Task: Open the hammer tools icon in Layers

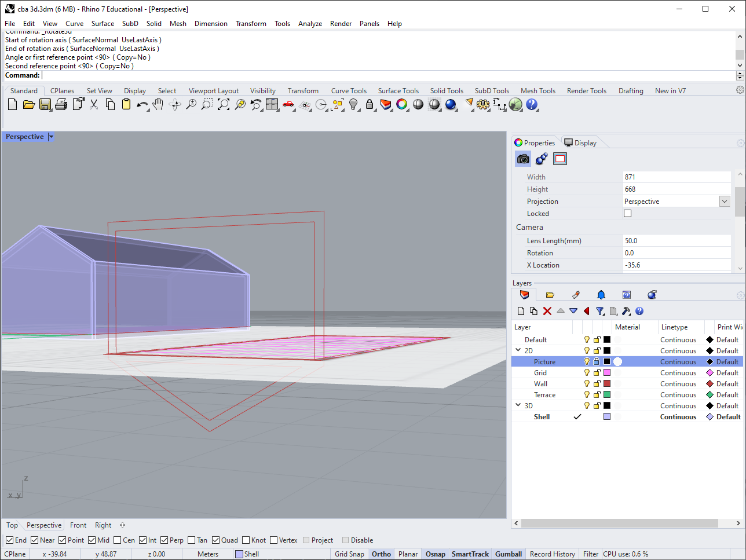Action: [x=626, y=311]
